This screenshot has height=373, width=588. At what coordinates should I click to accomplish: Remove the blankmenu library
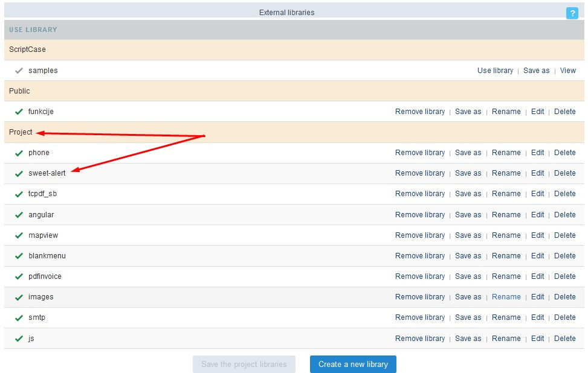420,256
